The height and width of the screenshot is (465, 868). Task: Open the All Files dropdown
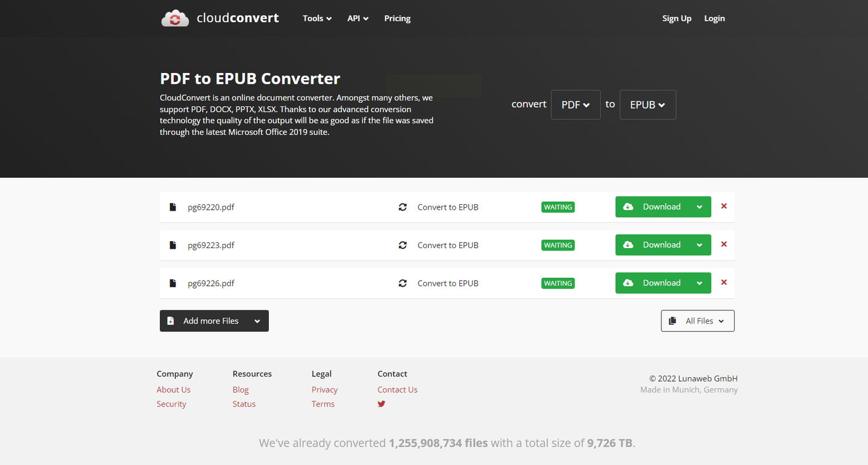697,321
